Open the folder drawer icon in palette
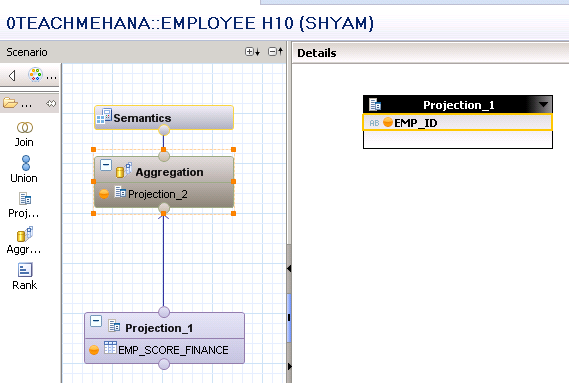569x383 pixels. tap(10, 103)
